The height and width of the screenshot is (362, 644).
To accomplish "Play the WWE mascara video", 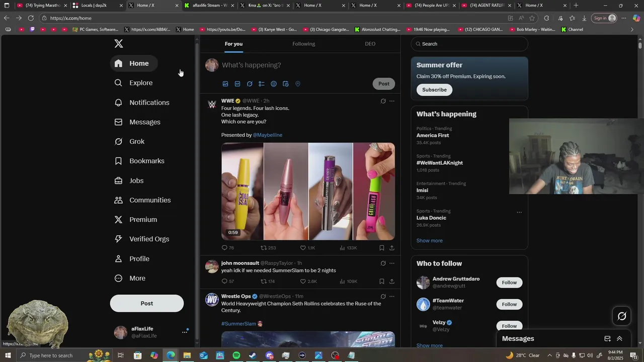I will pos(308,192).
